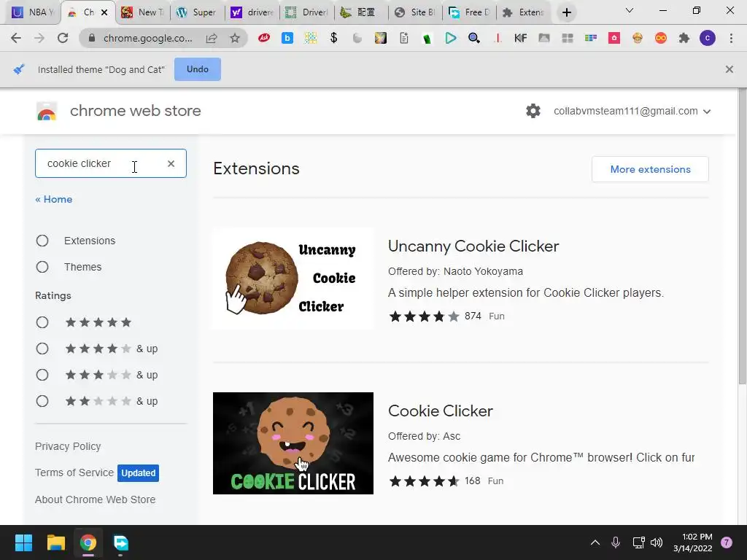Open the Chrome three-dot menu
747x560 pixels.
pos(731,38)
